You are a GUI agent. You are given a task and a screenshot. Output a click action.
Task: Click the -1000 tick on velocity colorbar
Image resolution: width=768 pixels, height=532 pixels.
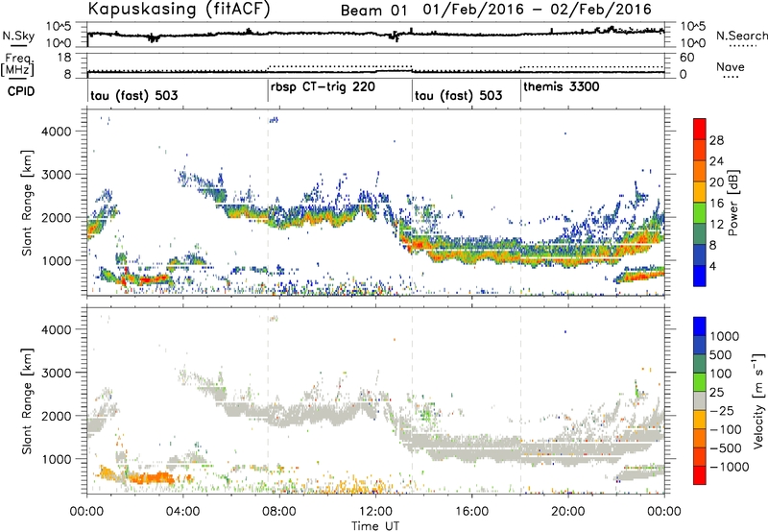(730, 467)
